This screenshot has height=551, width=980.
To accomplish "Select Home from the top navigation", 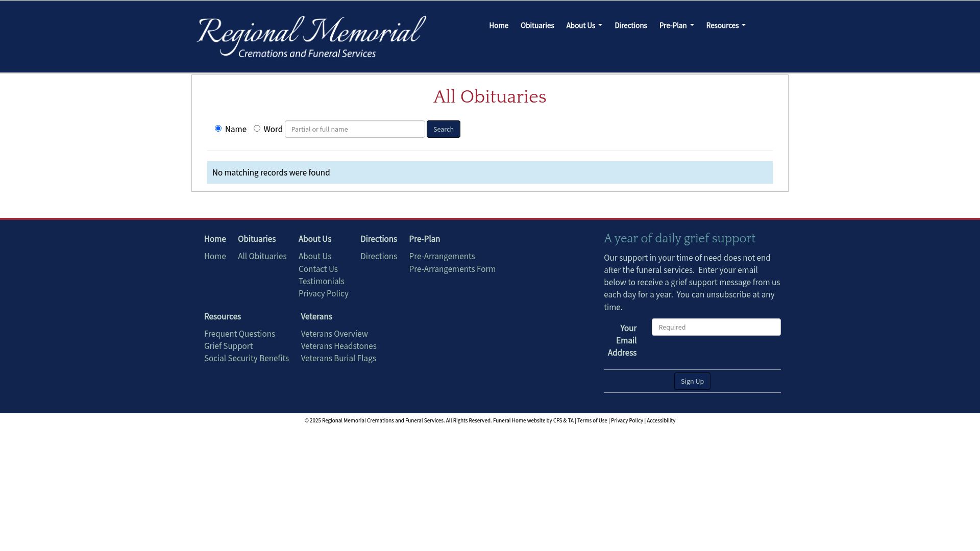I will point(498,25).
